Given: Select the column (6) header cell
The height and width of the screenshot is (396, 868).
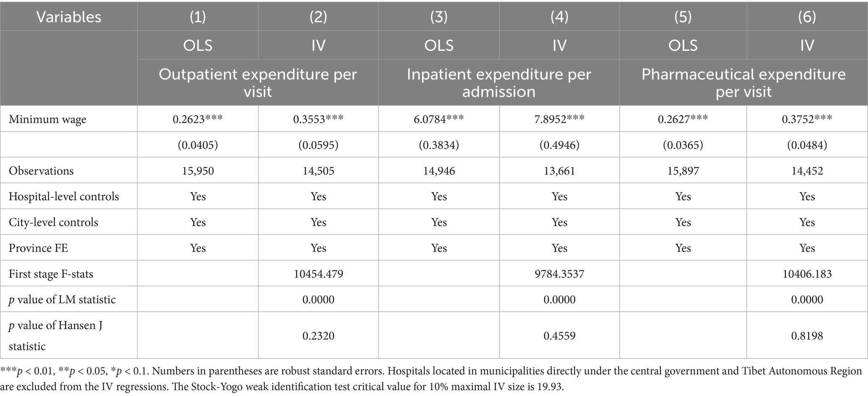Looking at the screenshot, I should tap(807, 17).
